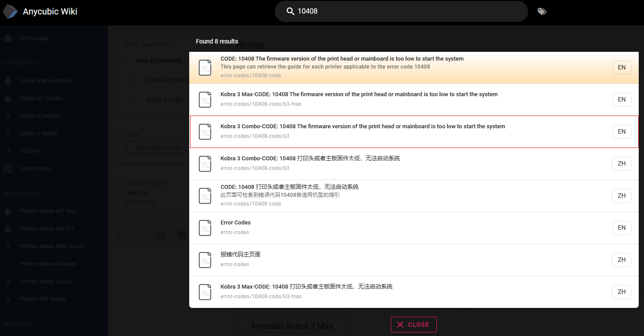
Task: Expand Photon M3 Series chevron
Action: (8, 299)
